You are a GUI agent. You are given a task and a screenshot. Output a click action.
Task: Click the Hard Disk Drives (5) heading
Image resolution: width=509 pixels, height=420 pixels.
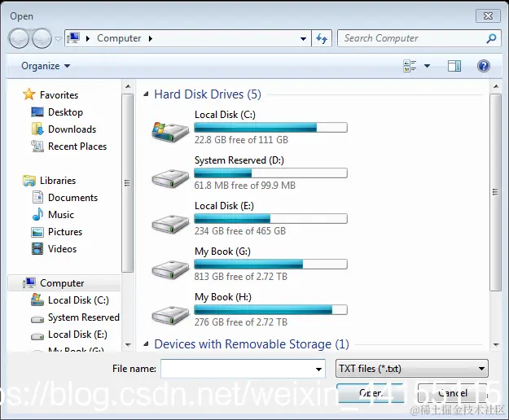point(208,94)
